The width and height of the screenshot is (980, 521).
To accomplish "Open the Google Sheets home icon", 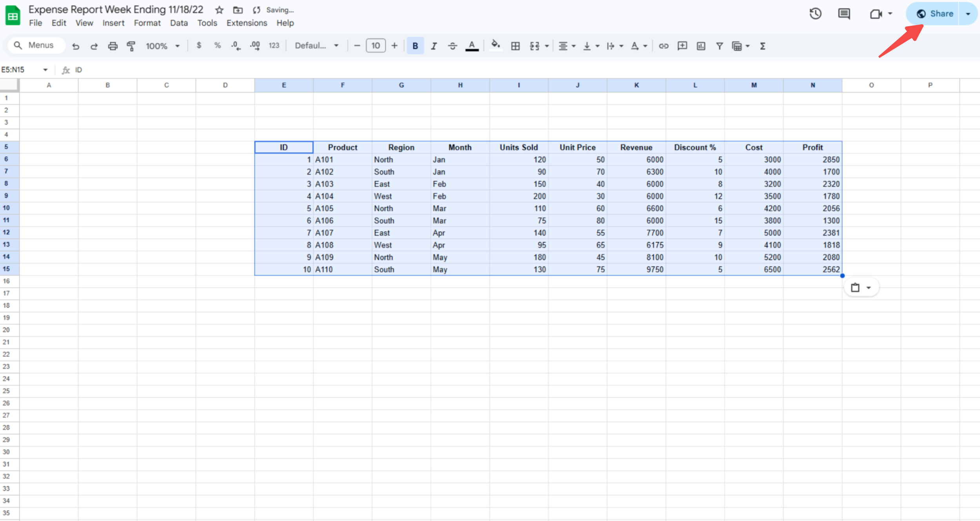I will coord(13,16).
